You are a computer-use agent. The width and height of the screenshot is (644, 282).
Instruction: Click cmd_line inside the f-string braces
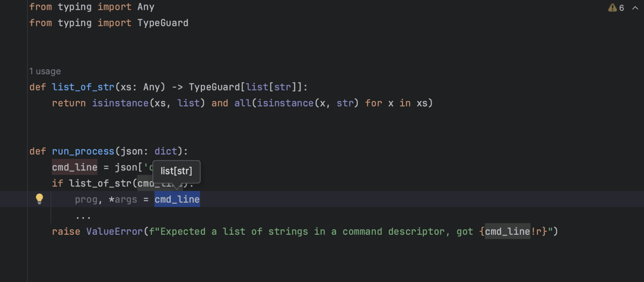tap(507, 232)
